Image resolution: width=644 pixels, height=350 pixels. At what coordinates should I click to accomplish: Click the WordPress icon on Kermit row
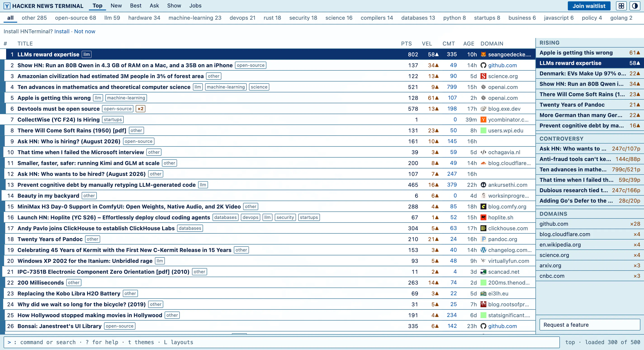[483, 250]
